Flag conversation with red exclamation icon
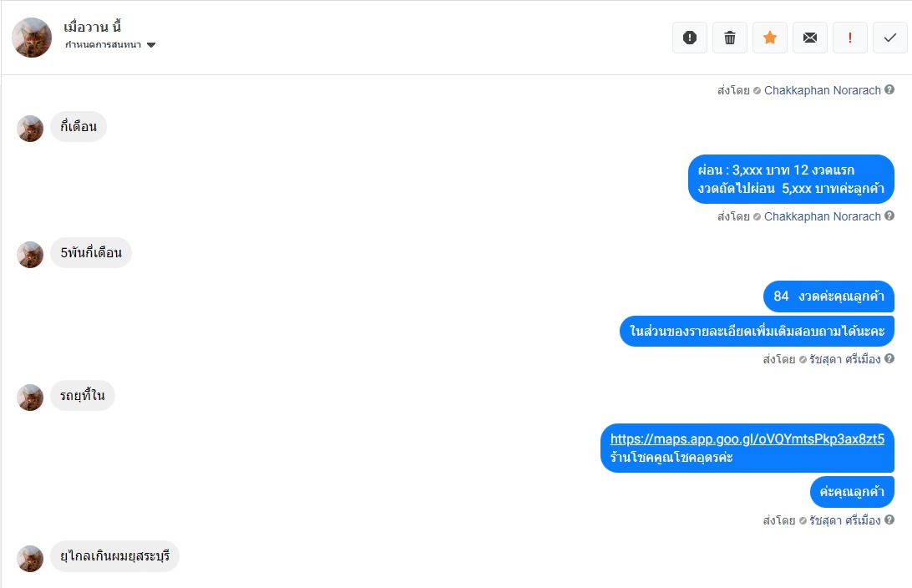Screen dimensions: 912x588 click(850, 38)
